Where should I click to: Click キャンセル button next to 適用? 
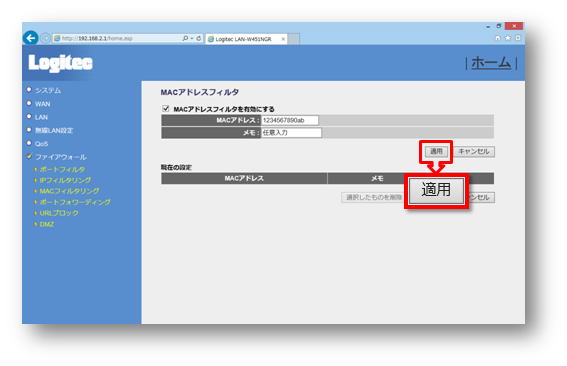click(474, 152)
